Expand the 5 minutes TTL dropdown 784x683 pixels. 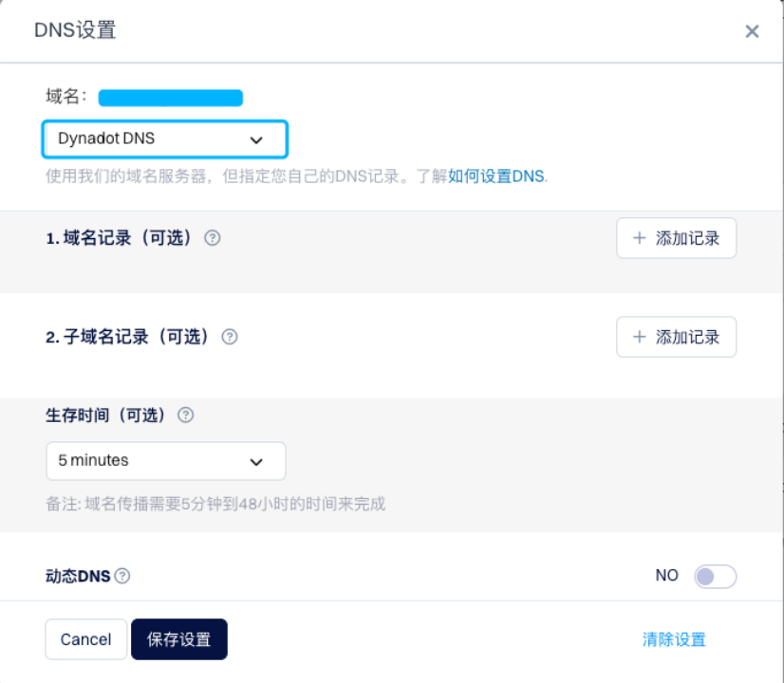tap(165, 461)
